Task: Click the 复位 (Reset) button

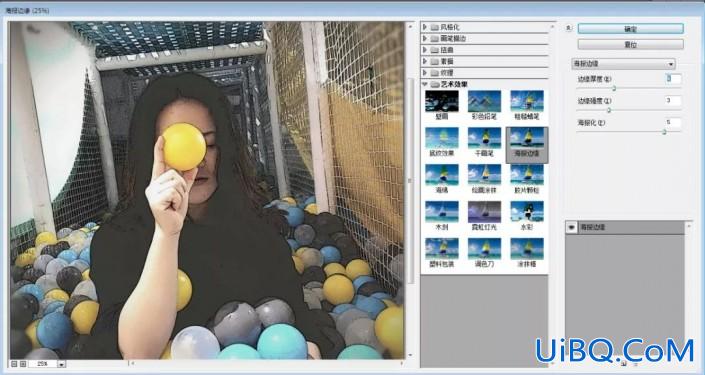Action: [630, 45]
